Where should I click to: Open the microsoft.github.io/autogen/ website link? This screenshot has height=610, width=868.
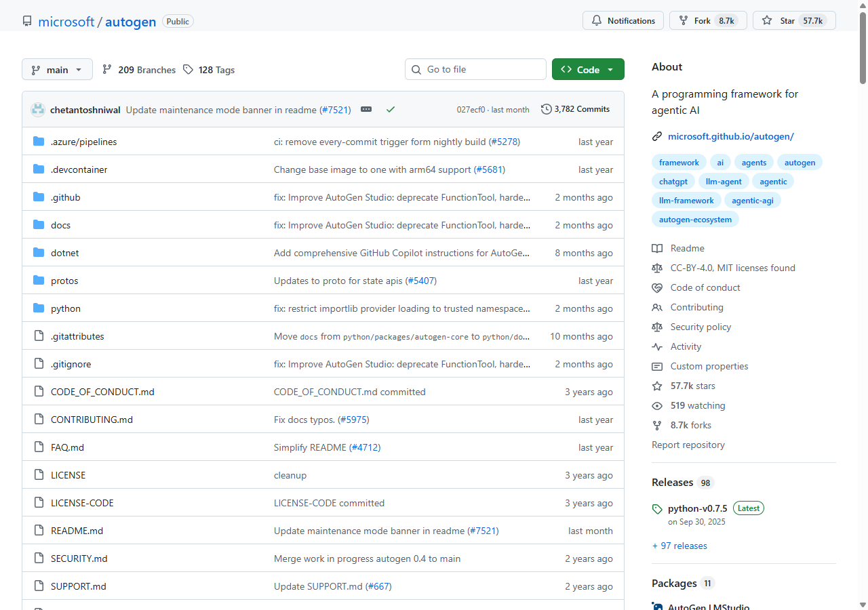[x=731, y=136]
